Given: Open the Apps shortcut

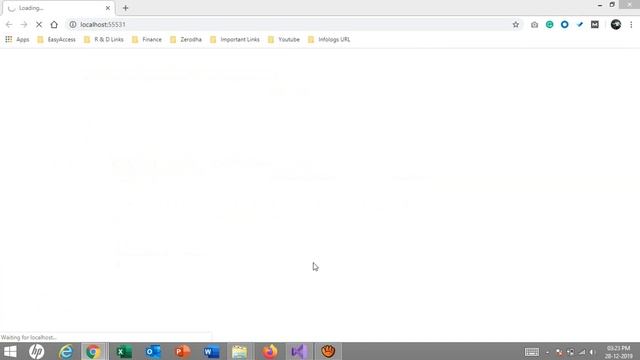Looking at the screenshot, I should [17, 40].
